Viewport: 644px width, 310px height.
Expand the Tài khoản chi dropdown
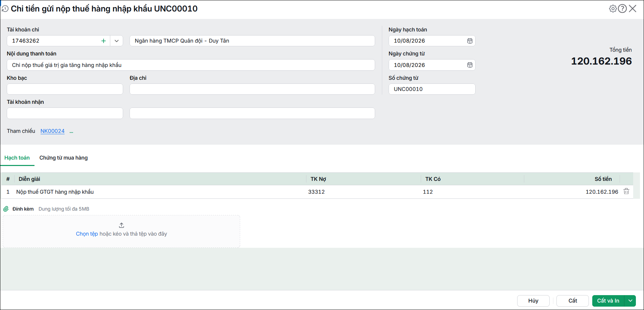pos(117,41)
